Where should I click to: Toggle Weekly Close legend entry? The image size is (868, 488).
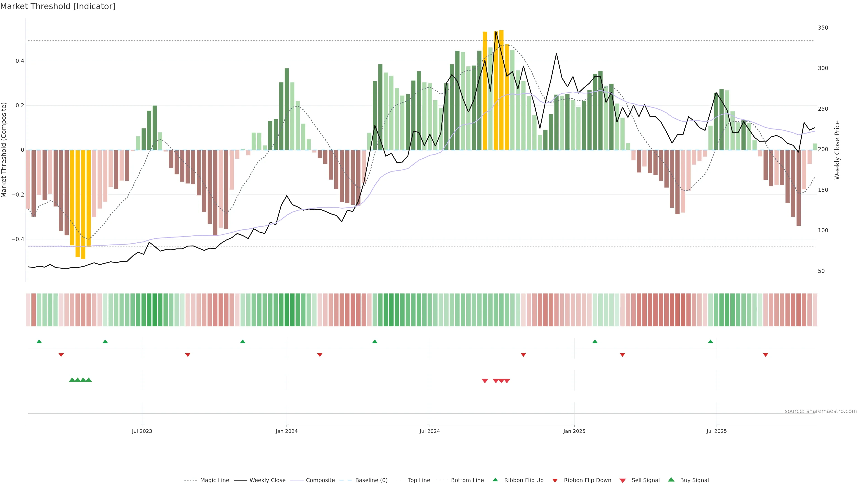pyautogui.click(x=267, y=480)
